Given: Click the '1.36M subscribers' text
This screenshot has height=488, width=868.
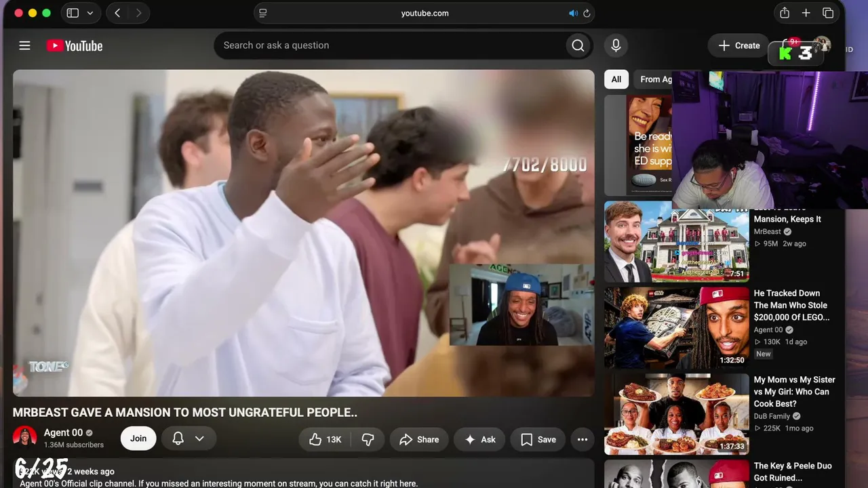Looking at the screenshot, I should pos(74,445).
